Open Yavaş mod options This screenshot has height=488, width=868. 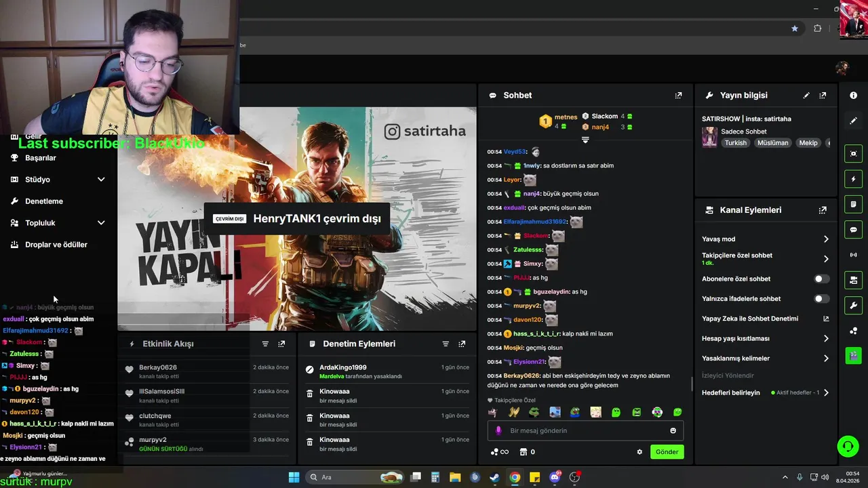point(765,239)
